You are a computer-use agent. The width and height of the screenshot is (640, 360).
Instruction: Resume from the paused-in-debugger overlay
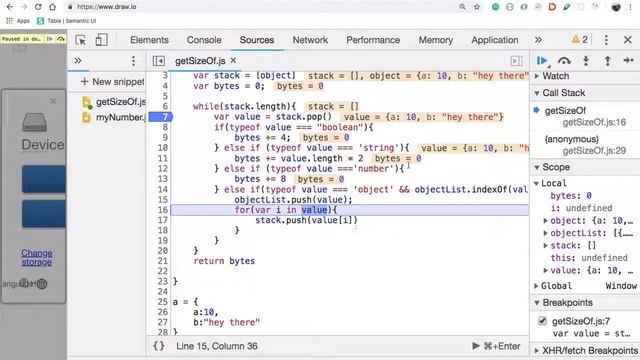tap(50, 39)
